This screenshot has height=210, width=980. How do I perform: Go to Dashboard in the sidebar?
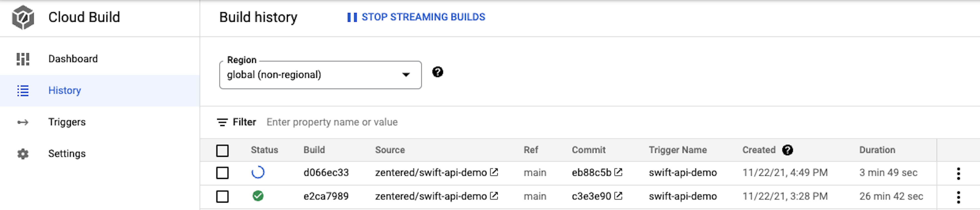[73, 59]
